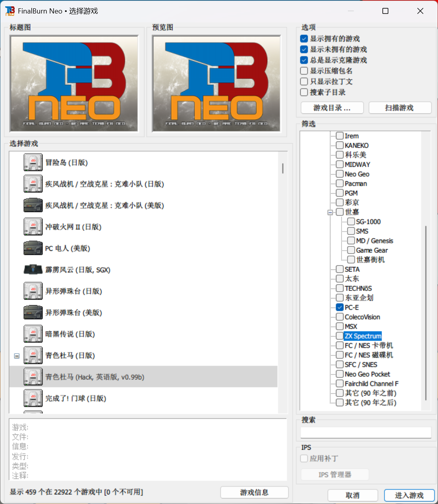Collapse the 世嘉 filter tree node

330,212
